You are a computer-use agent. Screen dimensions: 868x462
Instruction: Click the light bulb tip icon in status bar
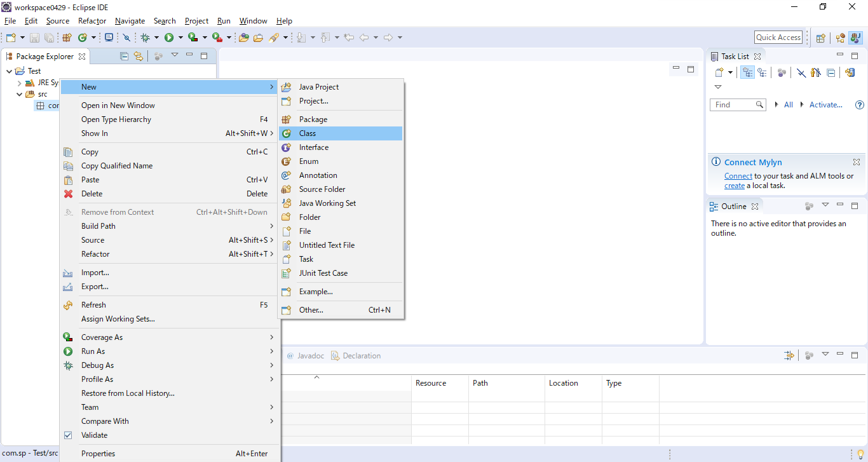click(x=860, y=454)
